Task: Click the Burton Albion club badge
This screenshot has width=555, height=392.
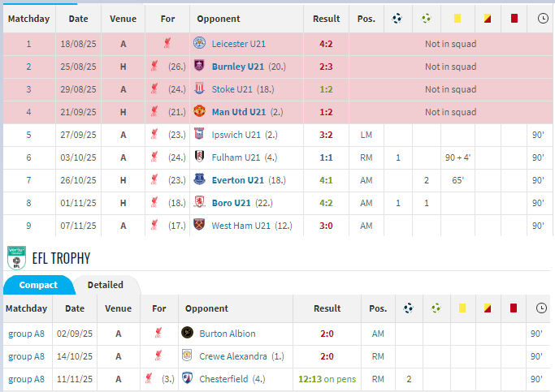Action: 187,333
